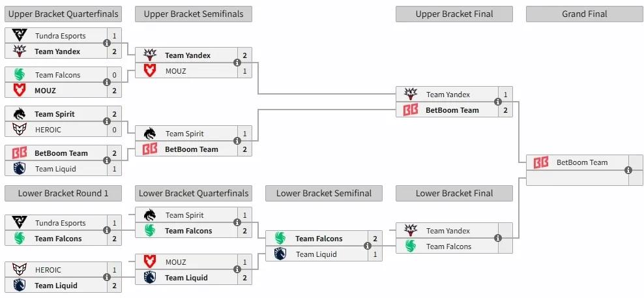Click the HEROIC logo in Lower Bracket Round 1
Image resolution: width=644 pixels, height=298 pixels.
click(x=19, y=270)
